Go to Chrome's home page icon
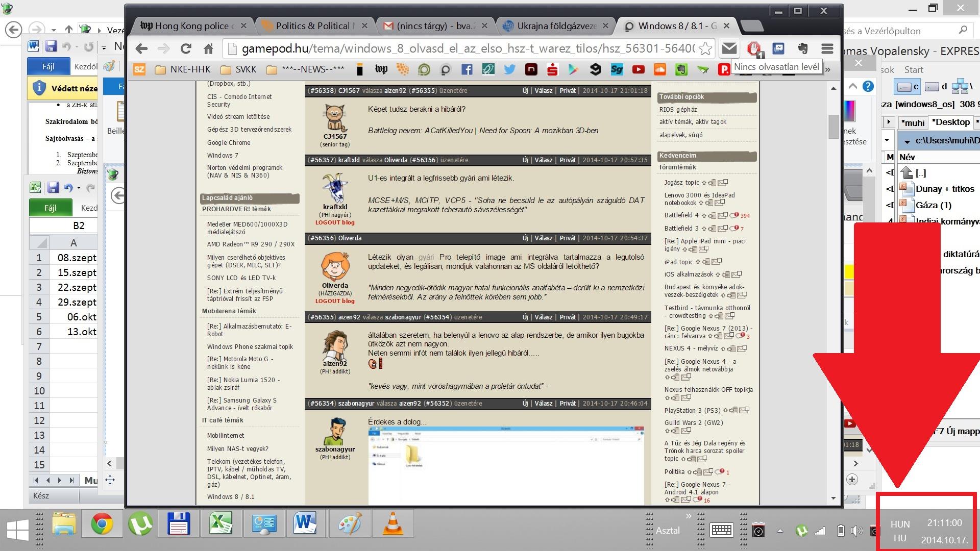Viewport: 980px width, 551px height. pos(208,49)
